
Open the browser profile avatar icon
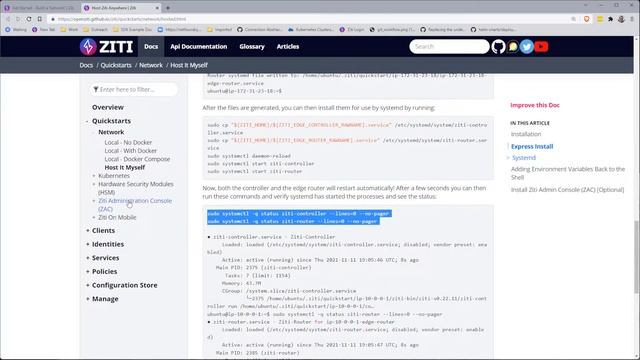click(x=621, y=19)
